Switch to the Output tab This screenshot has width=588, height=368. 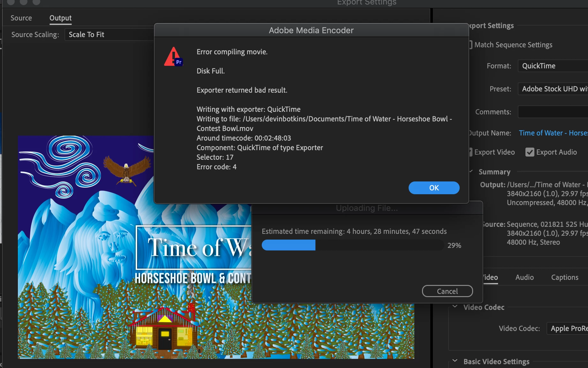(x=60, y=18)
